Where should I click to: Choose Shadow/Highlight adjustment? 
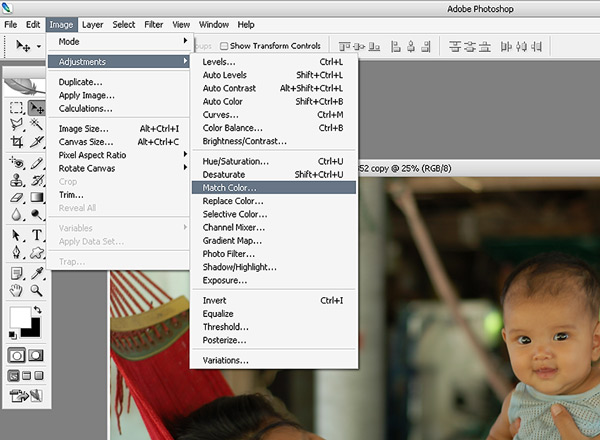(x=274, y=267)
